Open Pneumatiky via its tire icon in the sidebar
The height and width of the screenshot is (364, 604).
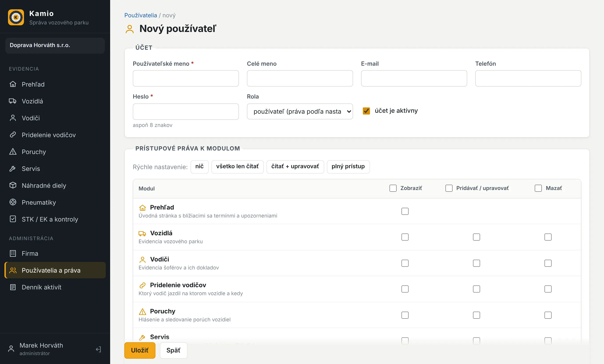13,202
